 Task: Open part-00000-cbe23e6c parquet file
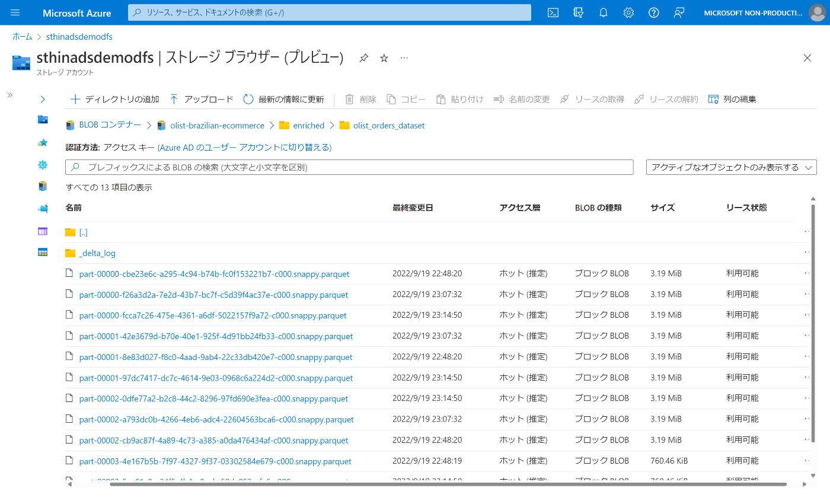point(214,274)
